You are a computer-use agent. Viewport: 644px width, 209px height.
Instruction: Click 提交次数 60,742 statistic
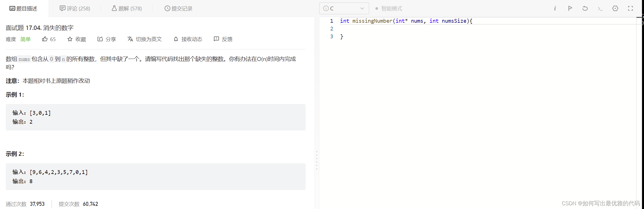coord(78,204)
